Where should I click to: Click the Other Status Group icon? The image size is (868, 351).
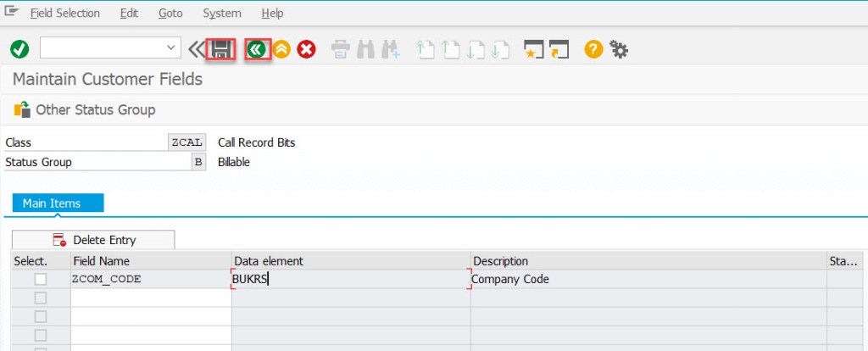22,109
